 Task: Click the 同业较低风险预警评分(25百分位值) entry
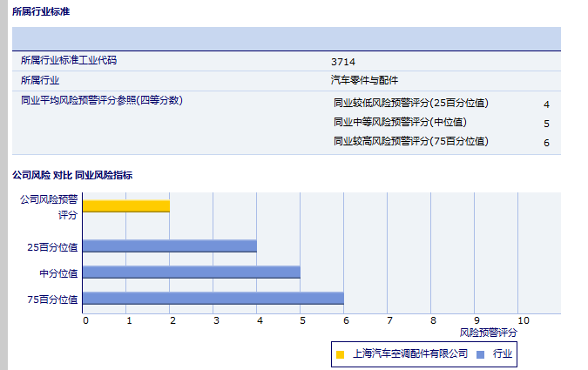coord(411,104)
